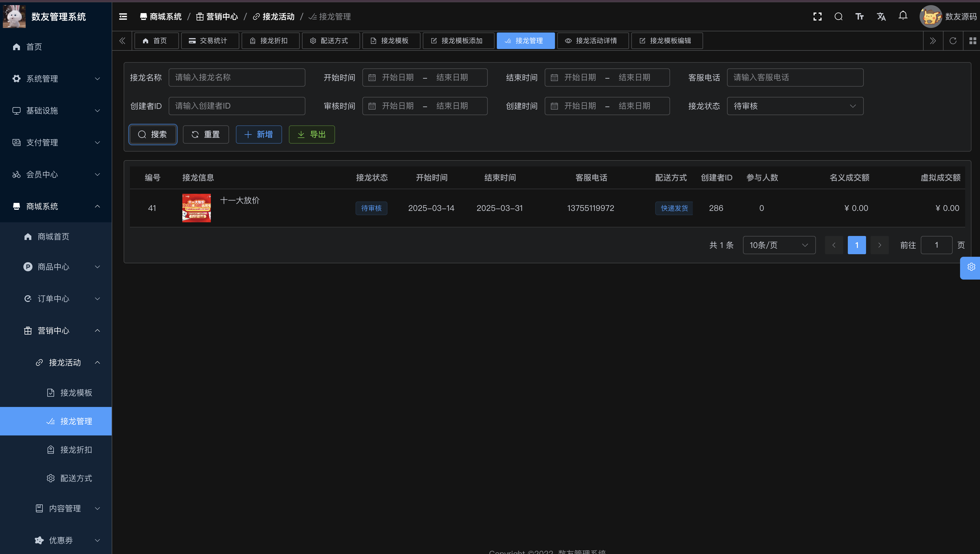
Task: Click the 新增 button
Action: [258, 134]
